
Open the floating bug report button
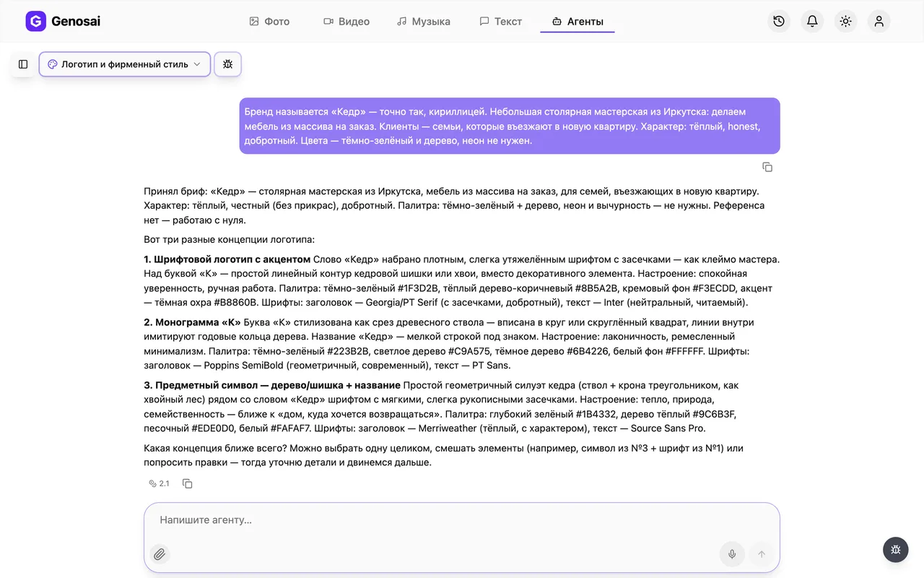click(x=896, y=550)
